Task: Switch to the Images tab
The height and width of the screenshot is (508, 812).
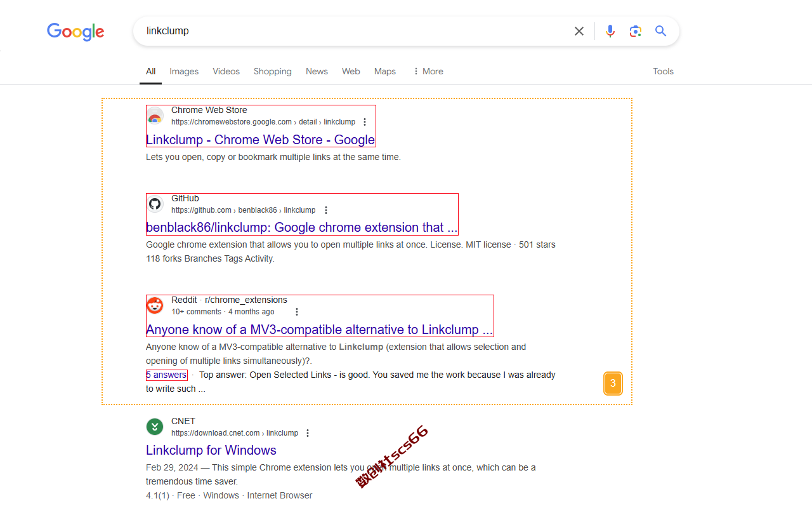Action: pyautogui.click(x=184, y=71)
